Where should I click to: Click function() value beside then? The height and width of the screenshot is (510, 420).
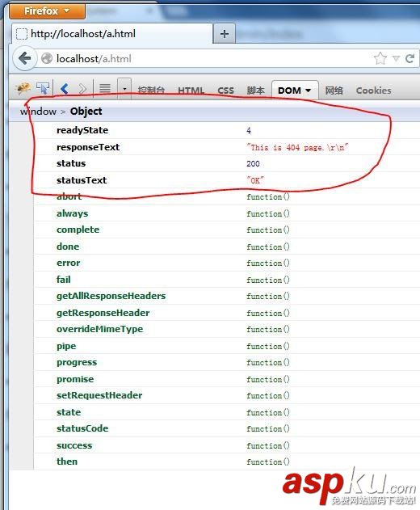(x=268, y=462)
